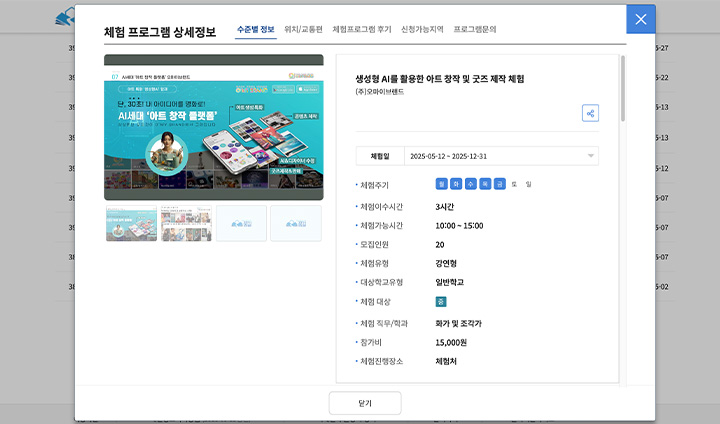Screen dimensions: 720x424
Task: Click the 중 target-audience badge
Action: coord(441,301)
